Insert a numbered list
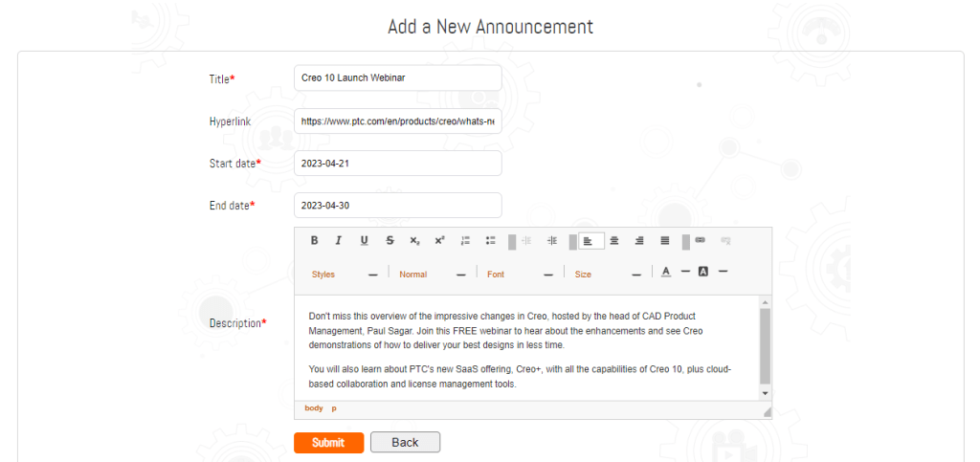The height and width of the screenshot is (462, 980). [x=465, y=241]
